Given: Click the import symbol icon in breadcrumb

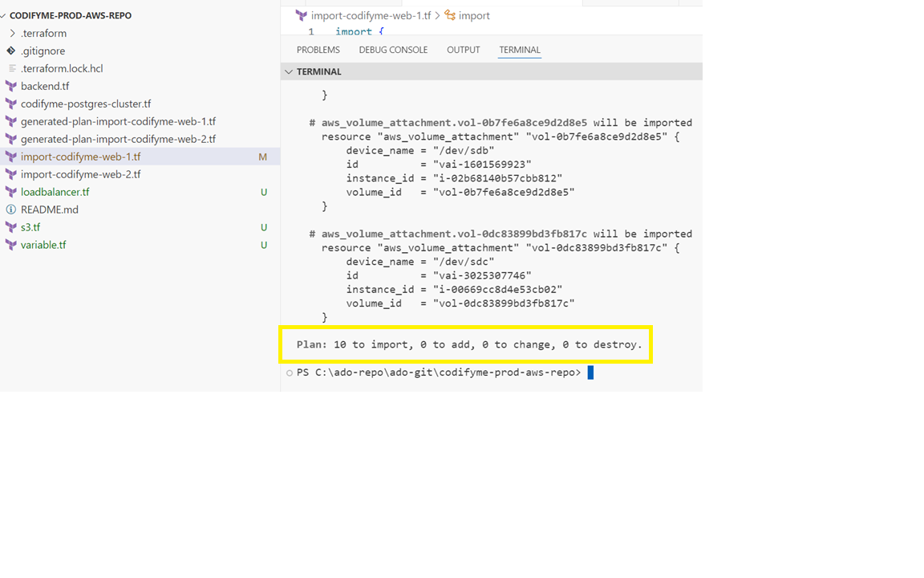Looking at the screenshot, I should [x=450, y=15].
